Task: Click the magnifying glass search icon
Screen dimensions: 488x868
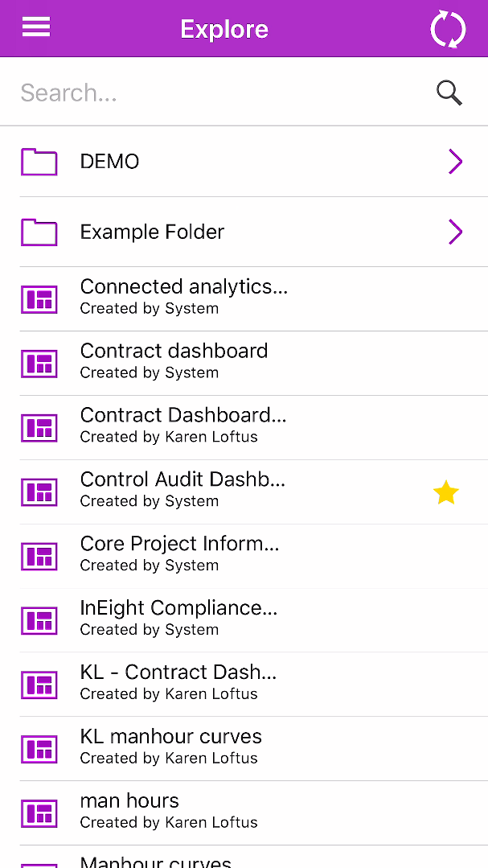Action: (x=449, y=93)
